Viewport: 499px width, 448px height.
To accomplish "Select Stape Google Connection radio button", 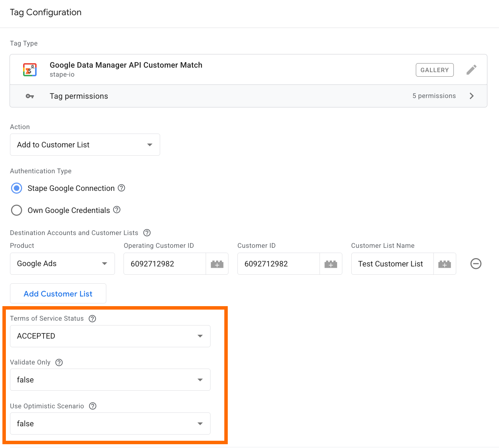I will [17, 188].
